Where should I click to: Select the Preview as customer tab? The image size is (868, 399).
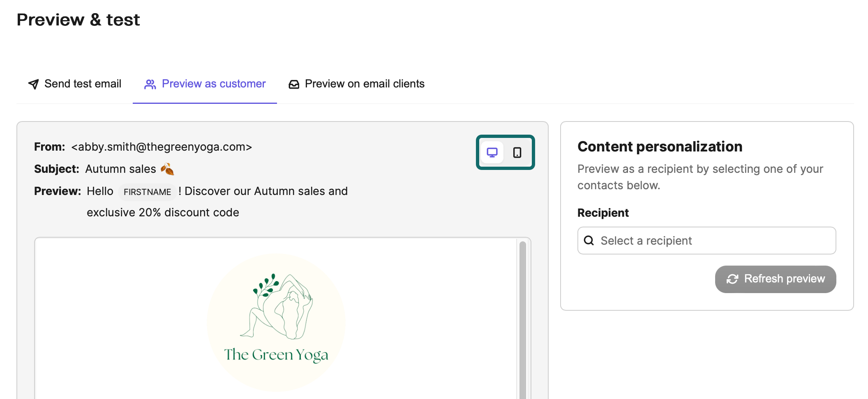(205, 84)
